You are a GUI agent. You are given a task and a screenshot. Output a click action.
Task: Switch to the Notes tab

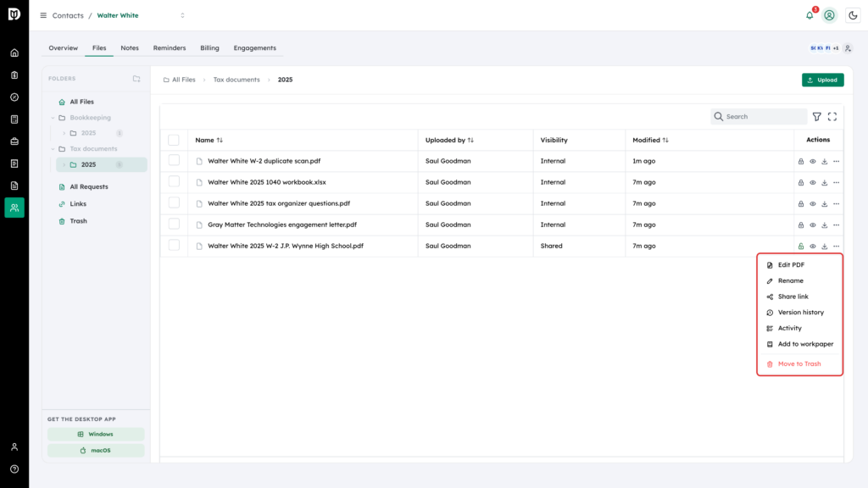[130, 48]
